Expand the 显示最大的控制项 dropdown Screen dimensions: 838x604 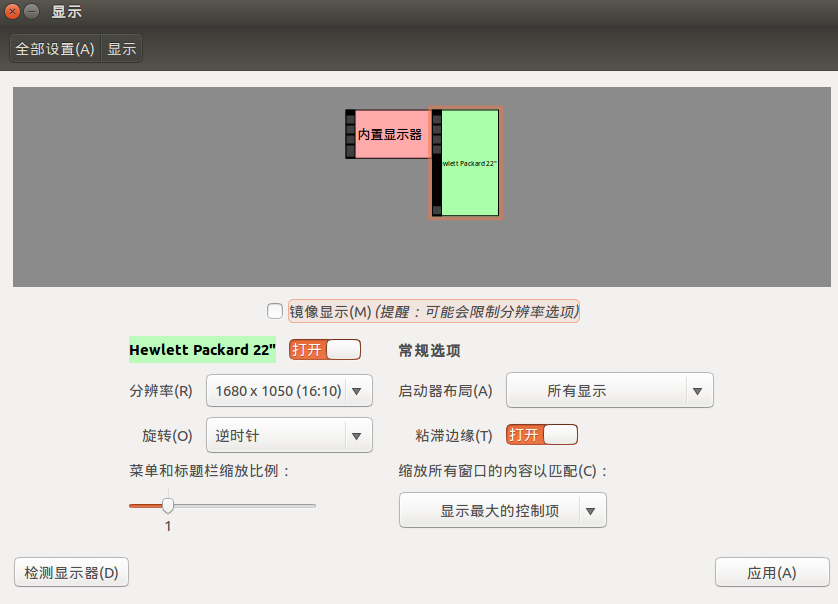pyautogui.click(x=502, y=510)
